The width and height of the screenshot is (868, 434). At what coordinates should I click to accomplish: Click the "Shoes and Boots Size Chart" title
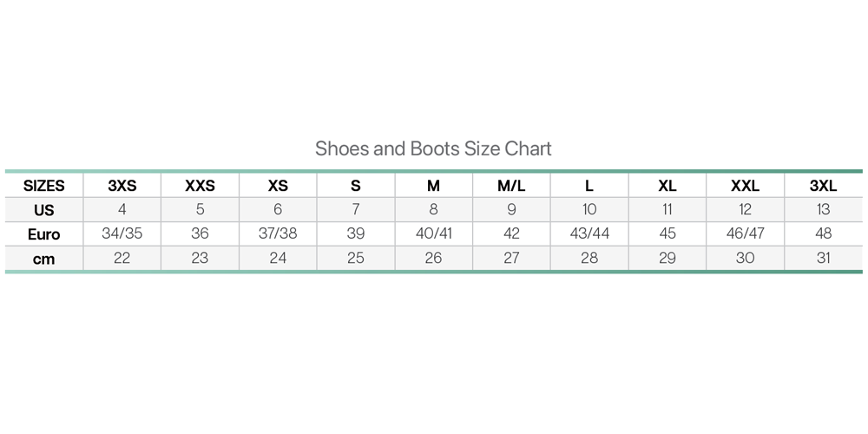(x=433, y=148)
